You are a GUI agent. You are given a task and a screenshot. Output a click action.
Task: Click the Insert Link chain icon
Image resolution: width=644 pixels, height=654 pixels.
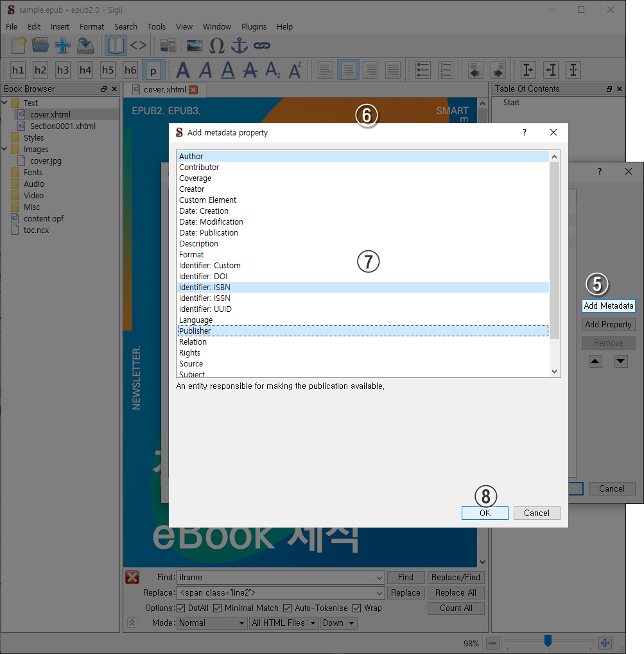click(x=261, y=46)
